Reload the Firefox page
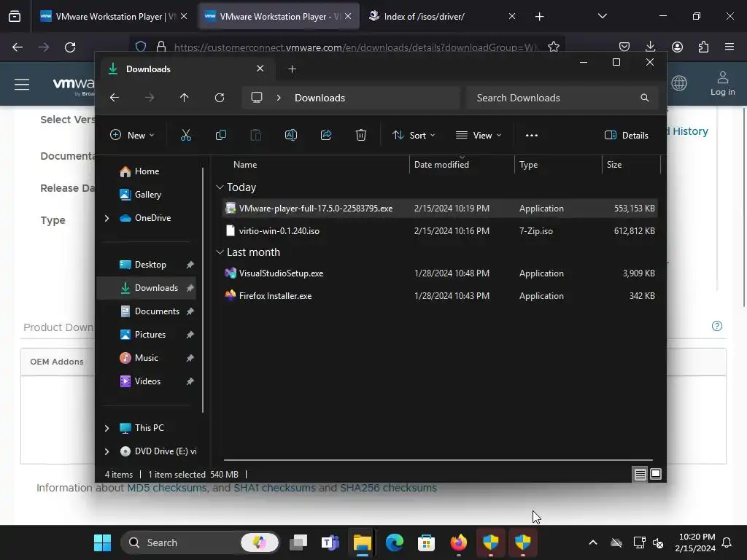This screenshot has height=560, width=747. [x=70, y=47]
